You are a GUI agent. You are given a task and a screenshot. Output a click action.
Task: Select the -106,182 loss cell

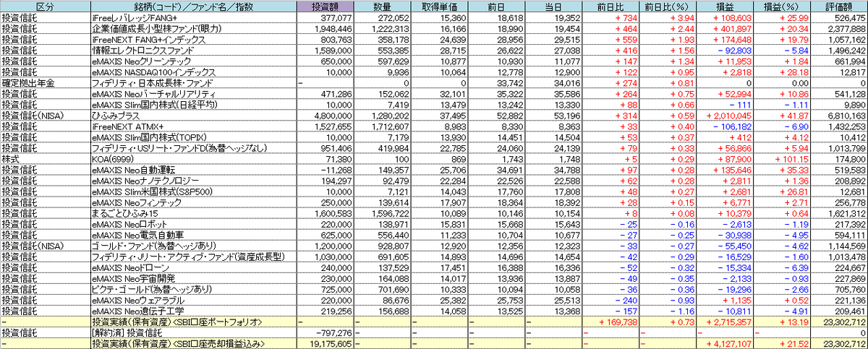point(723,126)
